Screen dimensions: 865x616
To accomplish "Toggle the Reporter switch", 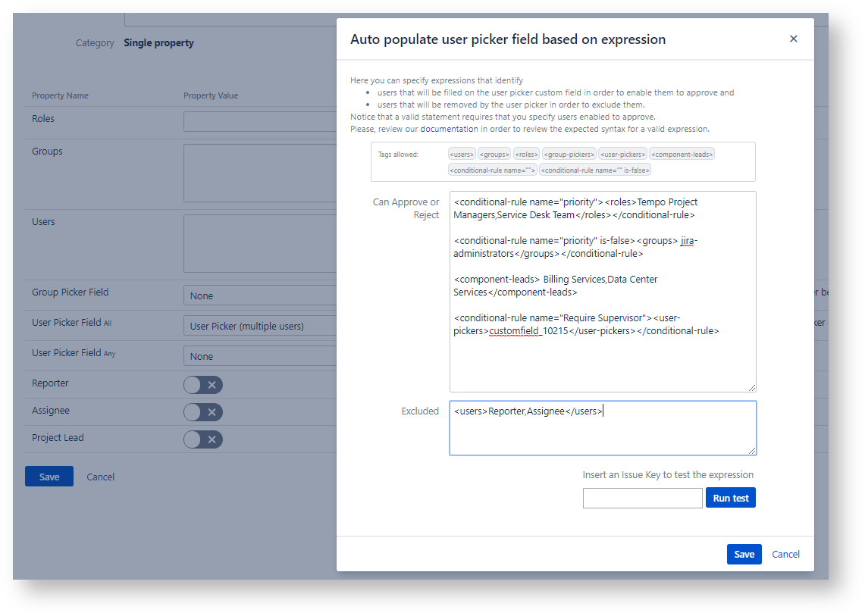I will point(203,385).
